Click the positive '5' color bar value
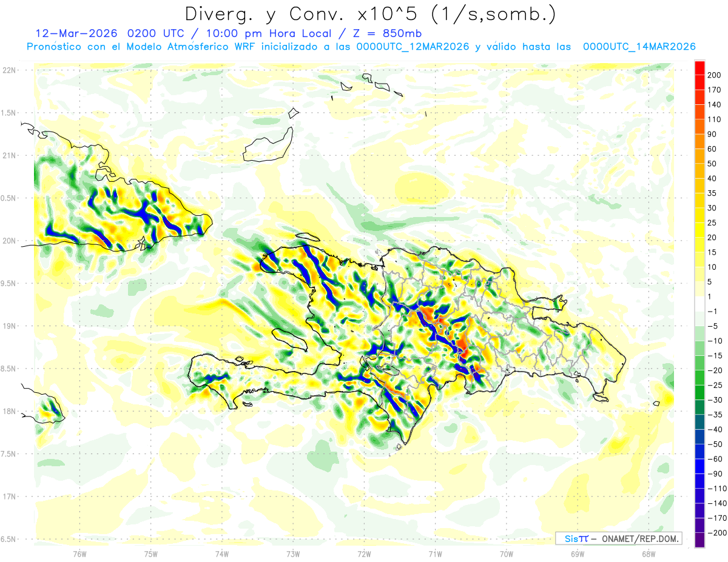 click(710, 282)
